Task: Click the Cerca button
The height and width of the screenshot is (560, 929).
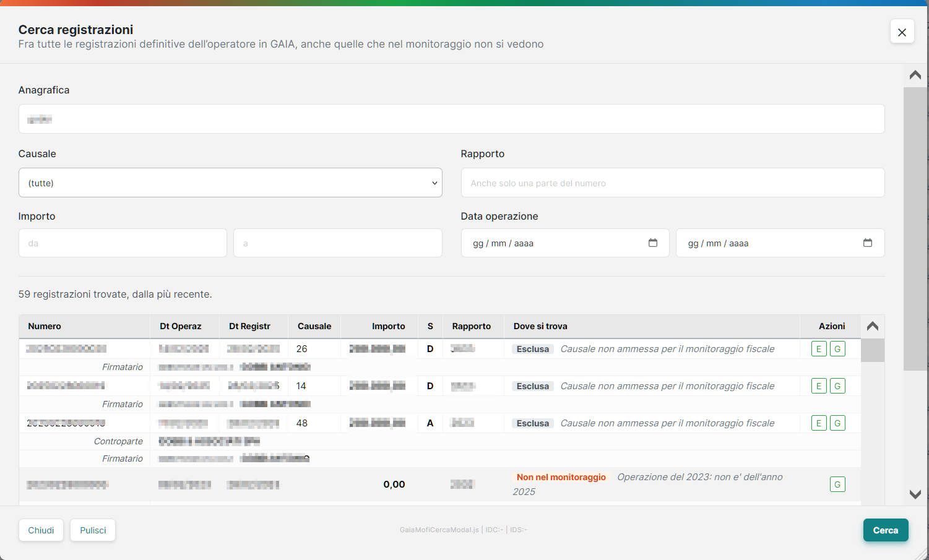Action: point(886,530)
